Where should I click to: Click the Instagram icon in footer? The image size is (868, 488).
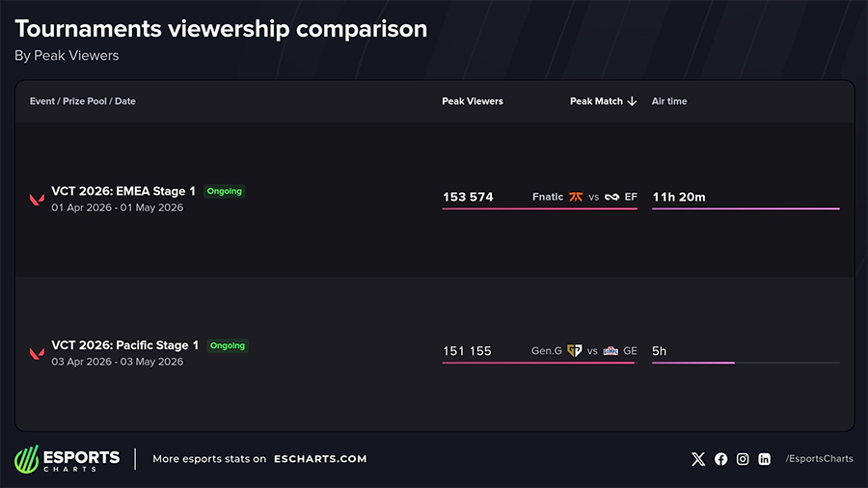(x=743, y=459)
